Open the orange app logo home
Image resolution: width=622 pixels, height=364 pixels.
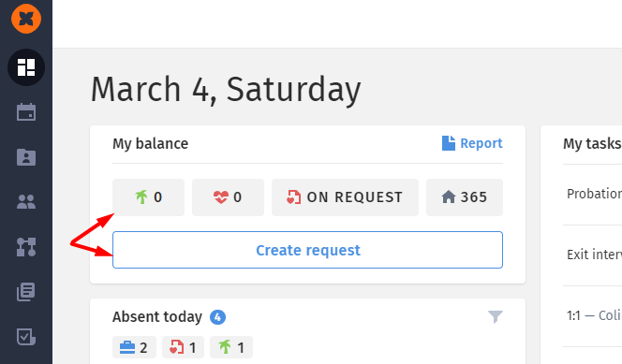[x=26, y=19]
